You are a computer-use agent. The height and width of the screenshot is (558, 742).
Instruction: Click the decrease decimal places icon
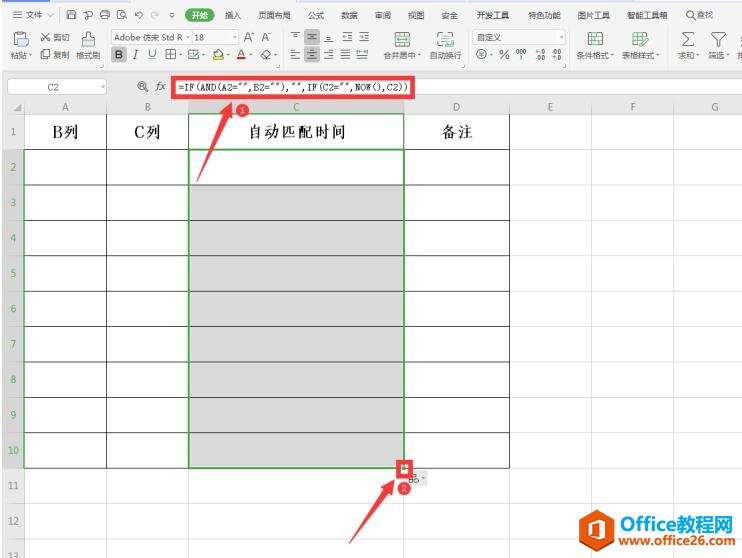(x=557, y=54)
